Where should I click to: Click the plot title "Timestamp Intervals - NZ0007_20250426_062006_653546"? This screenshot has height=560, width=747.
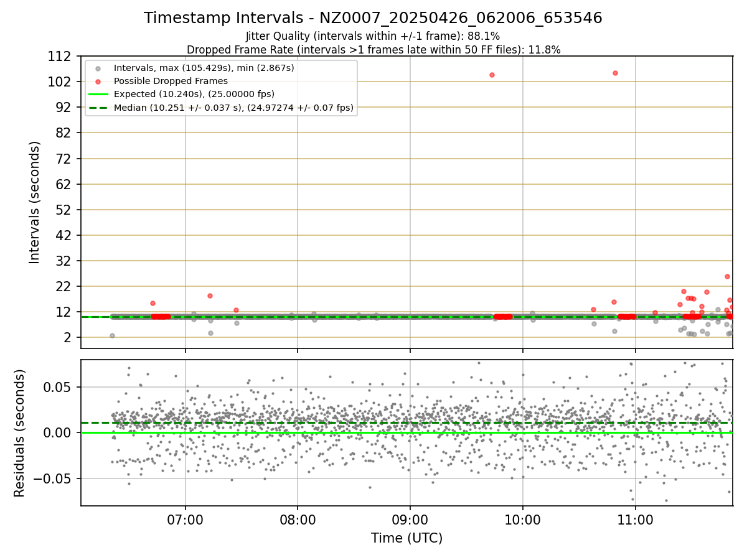[x=373, y=18]
